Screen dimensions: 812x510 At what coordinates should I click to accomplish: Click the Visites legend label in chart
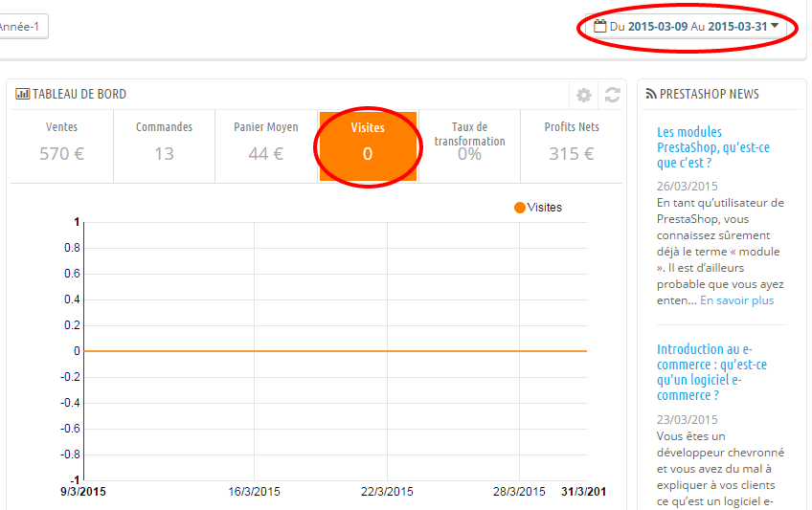point(544,208)
